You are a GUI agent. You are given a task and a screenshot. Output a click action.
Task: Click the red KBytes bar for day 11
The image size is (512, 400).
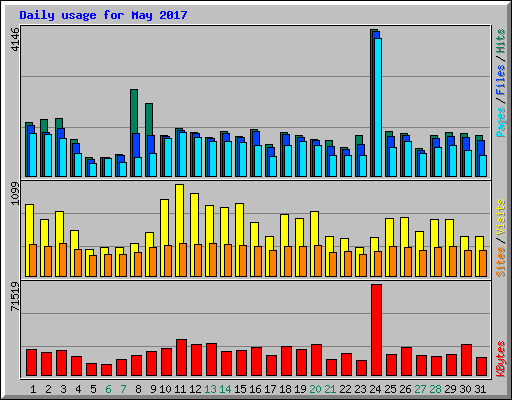click(181, 358)
